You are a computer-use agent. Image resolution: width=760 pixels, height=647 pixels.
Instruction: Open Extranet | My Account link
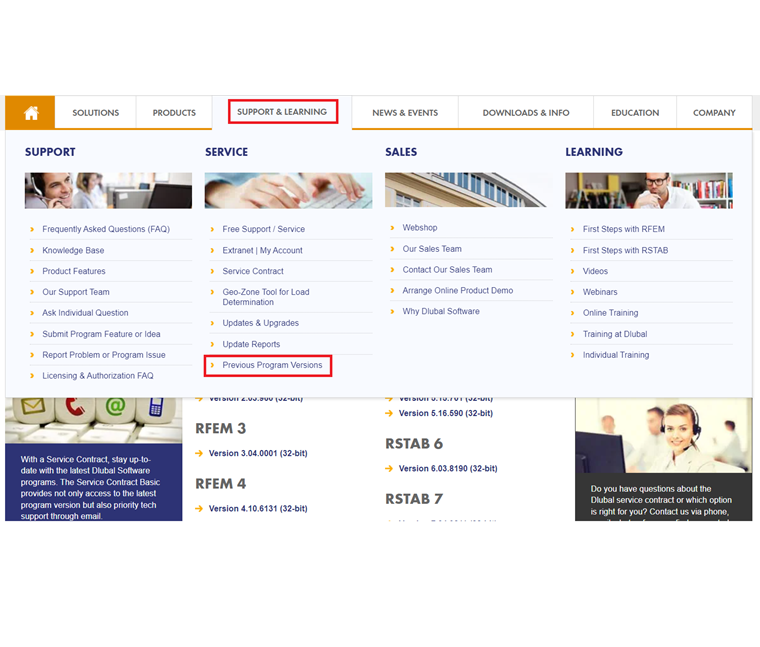click(262, 251)
